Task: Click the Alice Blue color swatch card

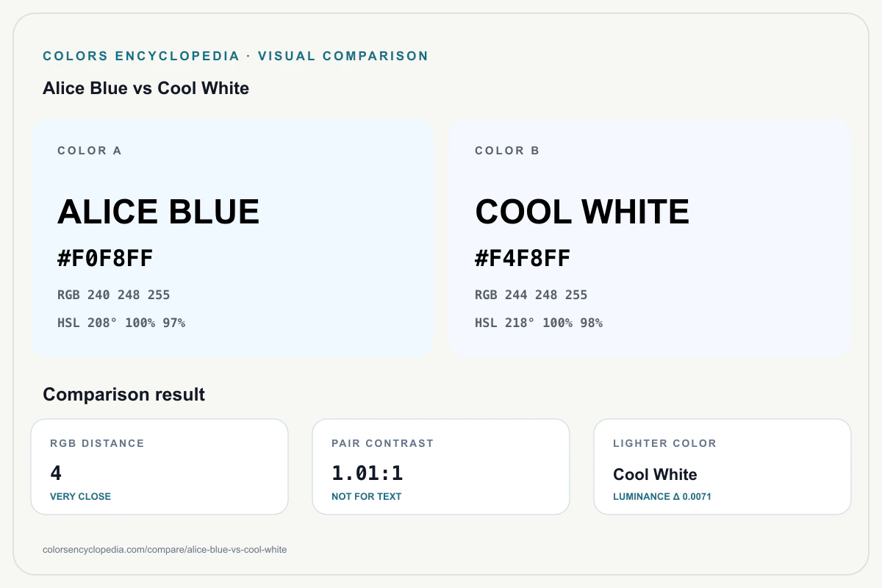Action: click(x=232, y=239)
